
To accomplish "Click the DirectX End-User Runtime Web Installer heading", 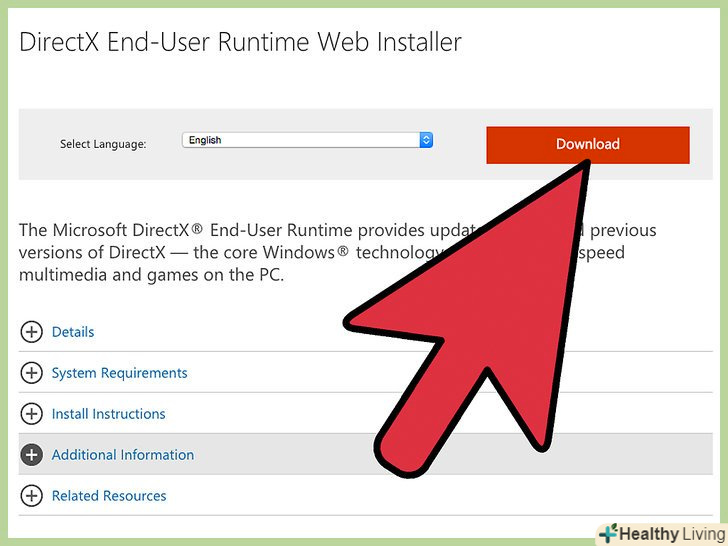I will [x=240, y=42].
